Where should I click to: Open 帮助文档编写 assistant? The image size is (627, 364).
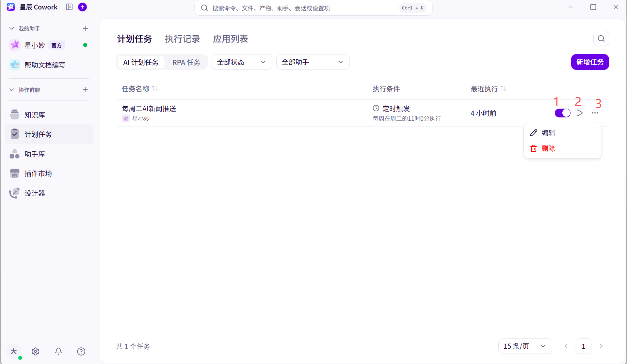[49, 65]
